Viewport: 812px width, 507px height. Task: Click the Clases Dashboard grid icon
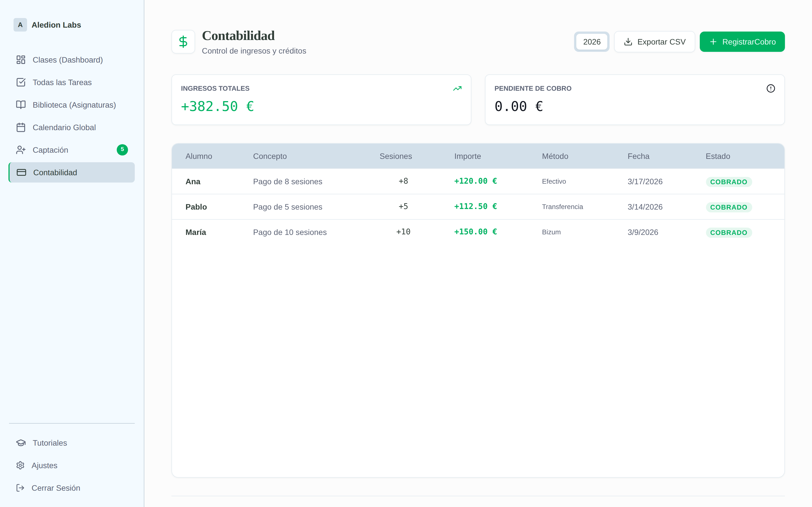21,60
